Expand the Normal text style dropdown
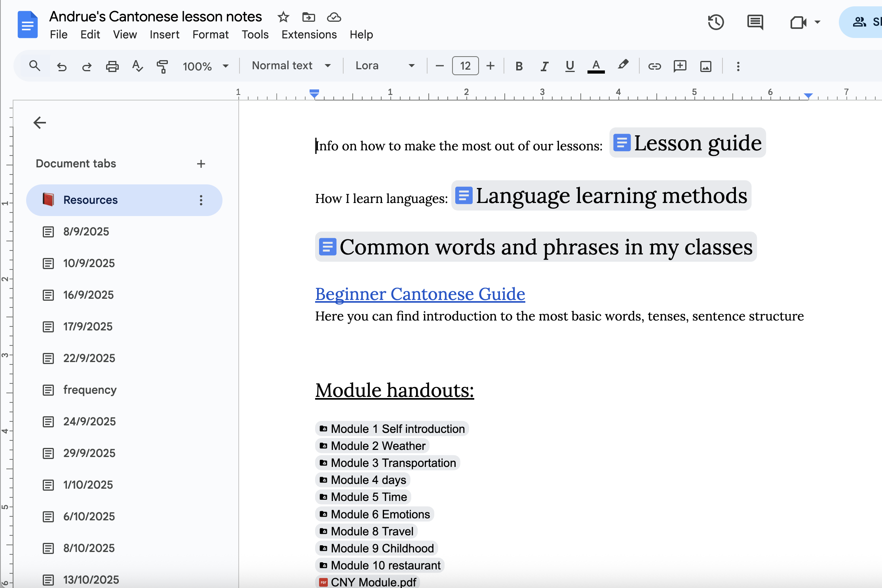The image size is (882, 588). [x=291, y=66]
